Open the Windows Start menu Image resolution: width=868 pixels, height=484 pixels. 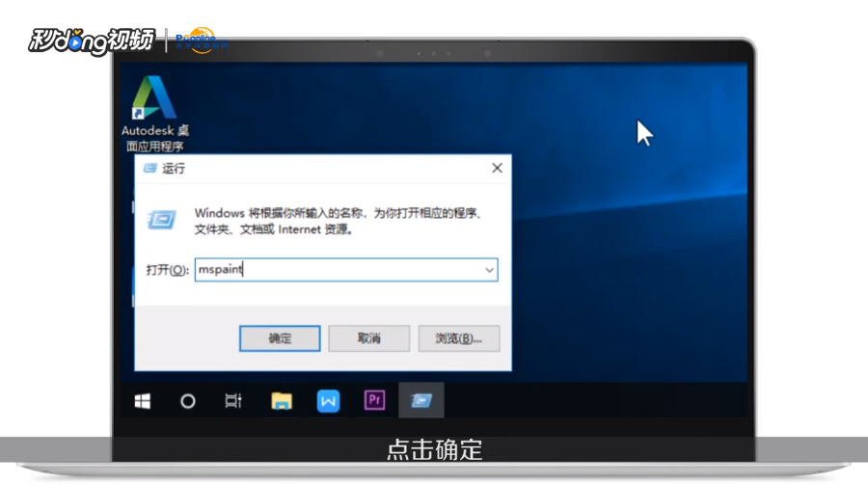(143, 400)
